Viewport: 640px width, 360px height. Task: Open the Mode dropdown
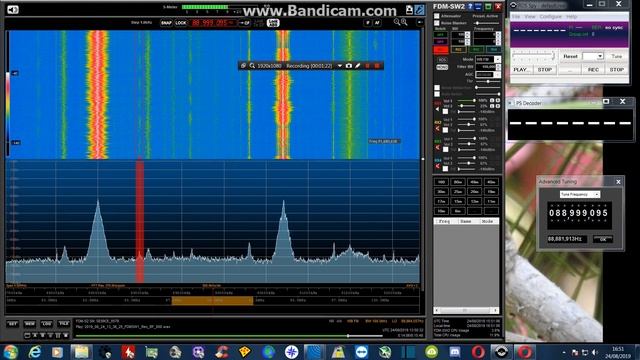point(497,60)
